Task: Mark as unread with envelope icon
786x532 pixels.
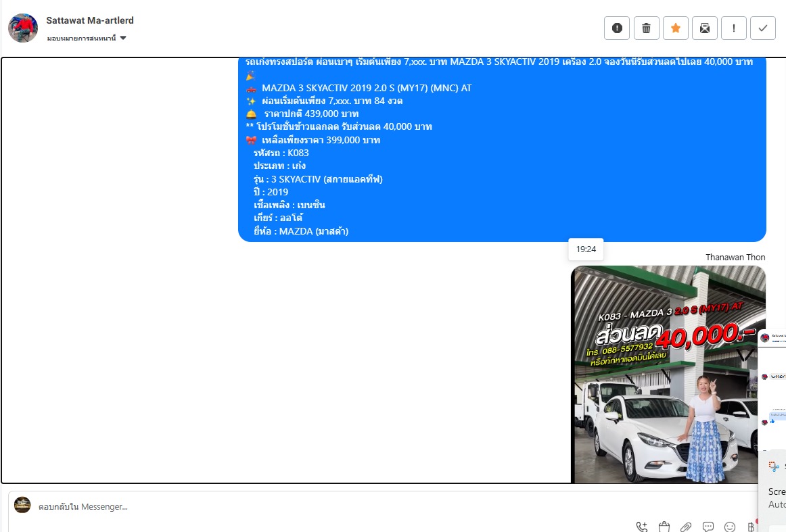Action: point(704,28)
